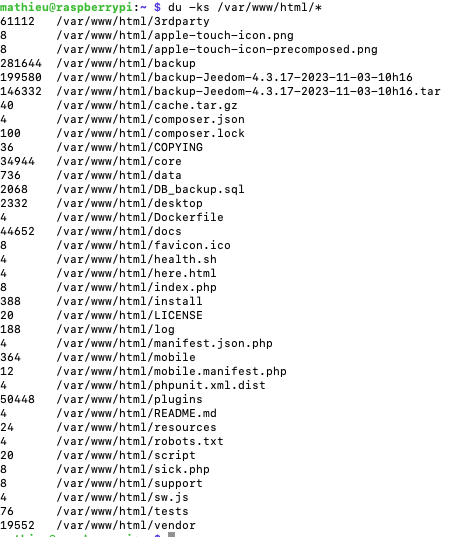Click the cache.tar.gz file path

coord(147,105)
